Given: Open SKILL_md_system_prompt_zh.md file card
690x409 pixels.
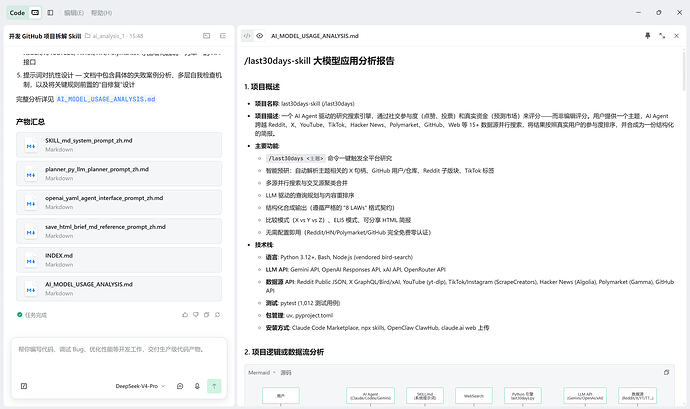Looking at the screenshot, I should pyautogui.click(x=119, y=144).
